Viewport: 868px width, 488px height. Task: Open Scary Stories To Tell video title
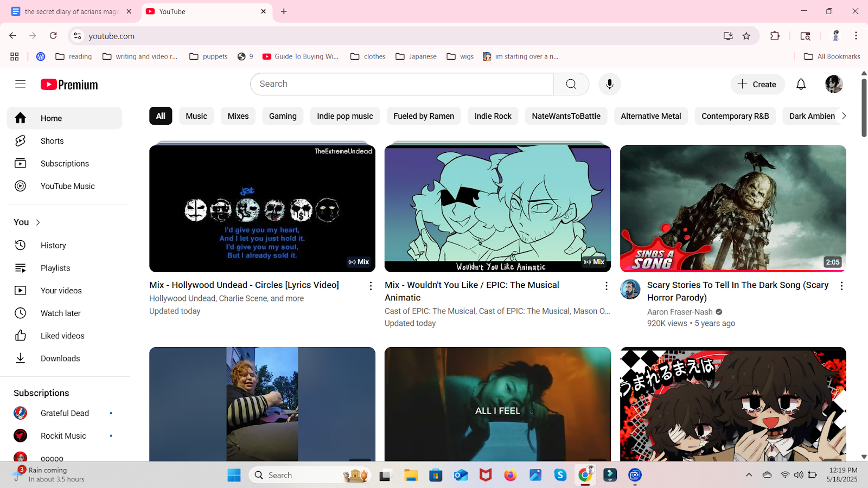738,291
